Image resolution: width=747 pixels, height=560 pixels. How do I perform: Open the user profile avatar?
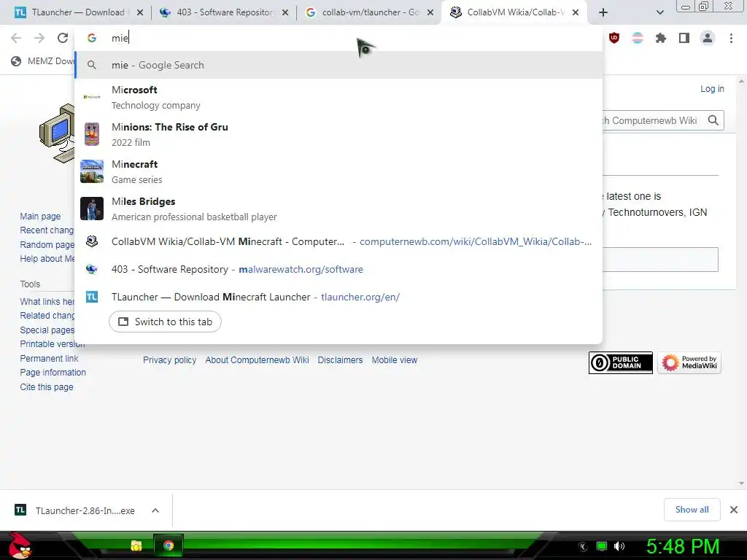(708, 38)
